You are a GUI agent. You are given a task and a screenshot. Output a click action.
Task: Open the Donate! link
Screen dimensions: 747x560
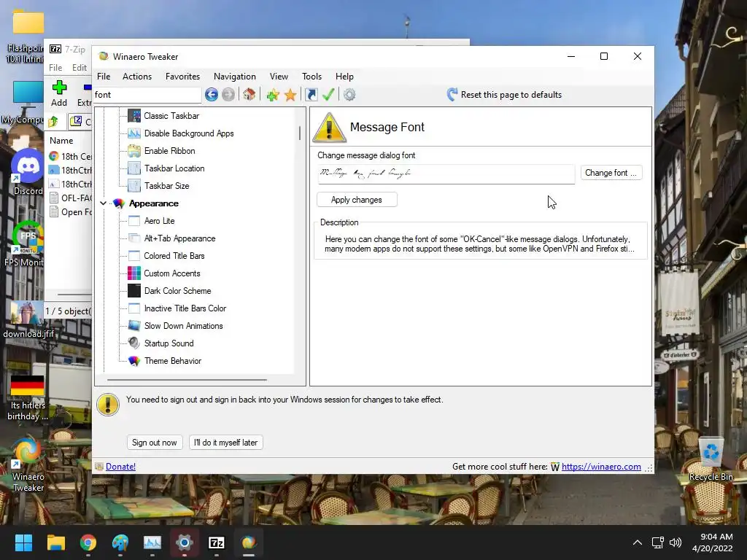[120, 467]
